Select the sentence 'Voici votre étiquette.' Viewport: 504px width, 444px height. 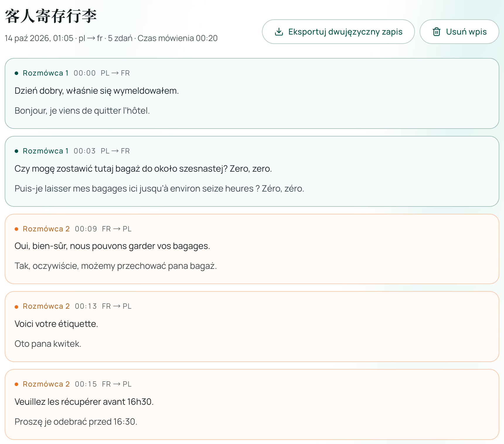[56, 324]
